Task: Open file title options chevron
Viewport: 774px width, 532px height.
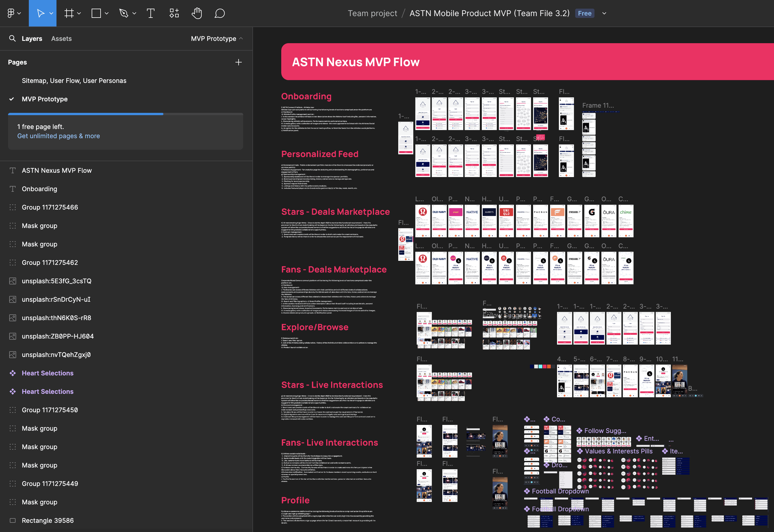Action: (x=604, y=13)
